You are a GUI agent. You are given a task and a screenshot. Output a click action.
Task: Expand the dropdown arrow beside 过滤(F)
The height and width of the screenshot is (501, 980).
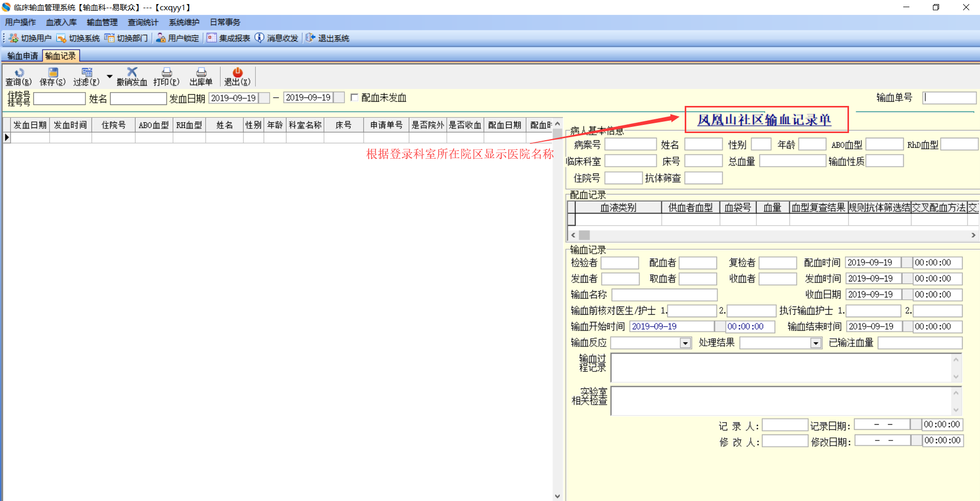[110, 77]
